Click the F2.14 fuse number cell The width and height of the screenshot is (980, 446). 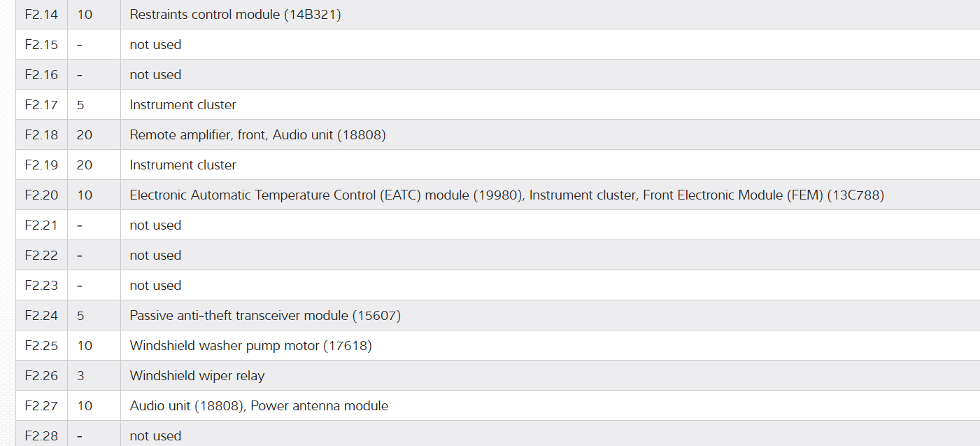(x=41, y=14)
